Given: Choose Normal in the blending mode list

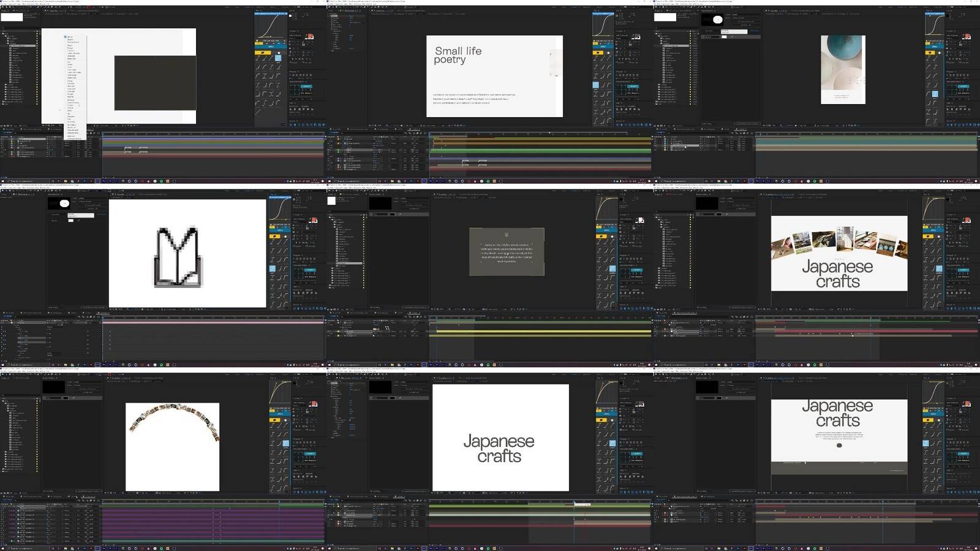Looking at the screenshot, I should (70, 37).
